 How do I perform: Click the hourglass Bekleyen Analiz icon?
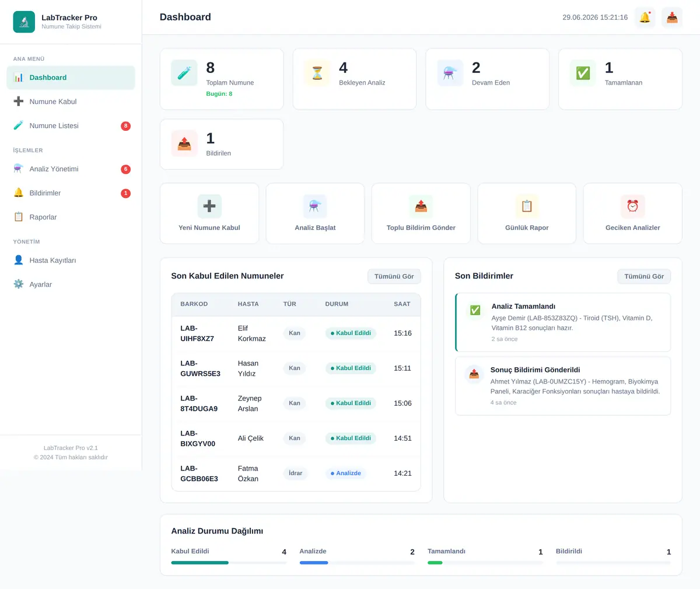coord(317,73)
